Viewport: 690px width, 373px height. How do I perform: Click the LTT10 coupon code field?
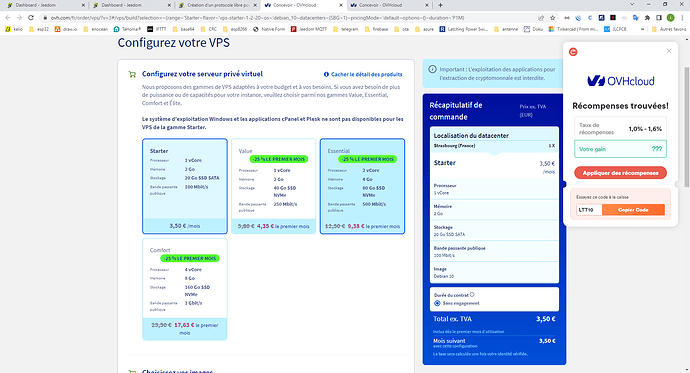click(x=589, y=210)
